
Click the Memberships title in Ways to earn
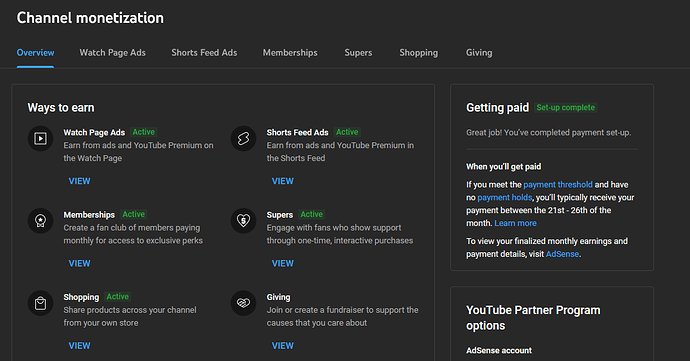(x=89, y=215)
